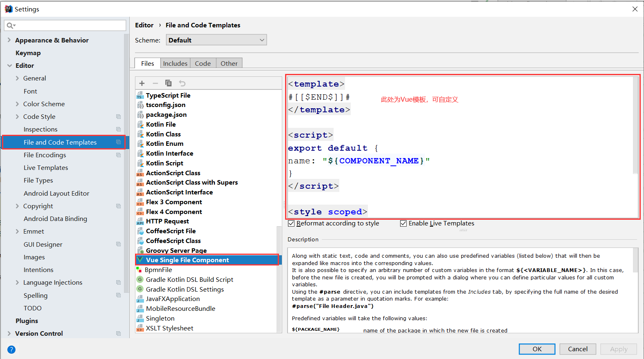This screenshot has width=644, height=359.
Task: Click the OK button
Action: pos(537,349)
